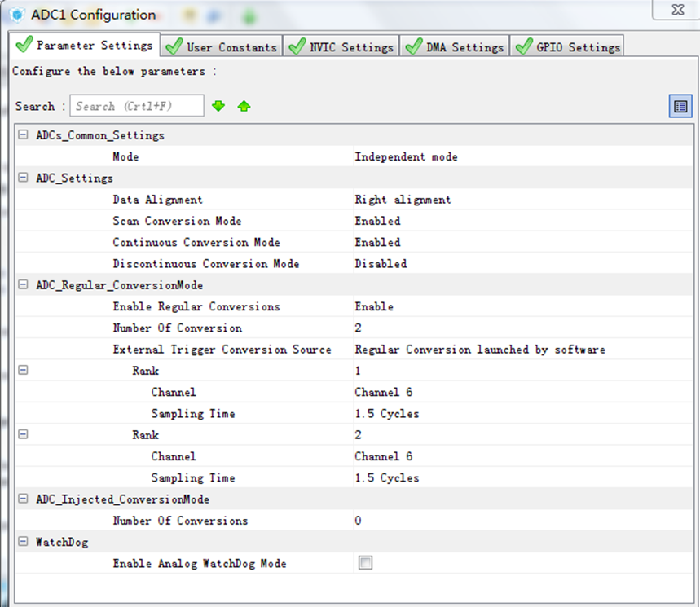This screenshot has width=700, height=607.
Task: Collapse the Rank 1 group
Action: click(x=23, y=371)
